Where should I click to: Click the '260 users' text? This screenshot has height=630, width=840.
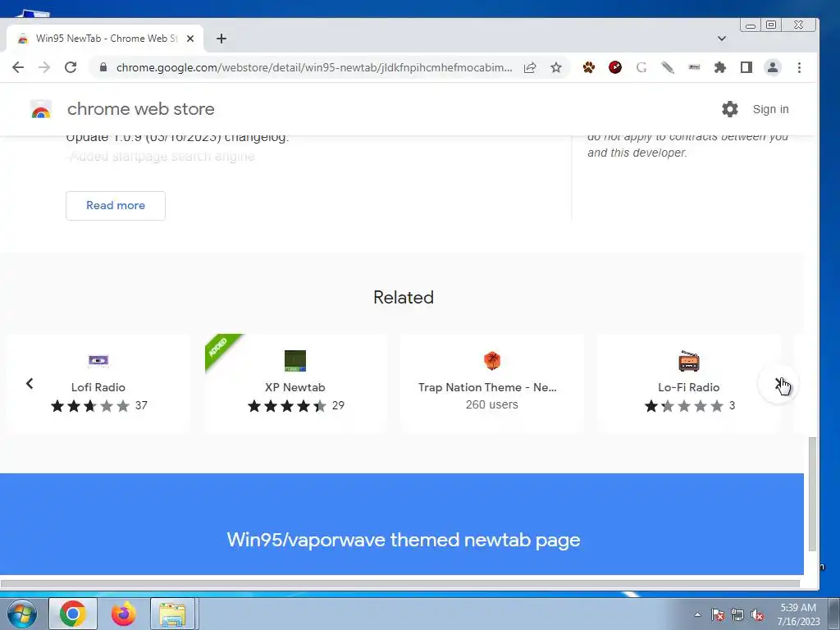[492, 405]
